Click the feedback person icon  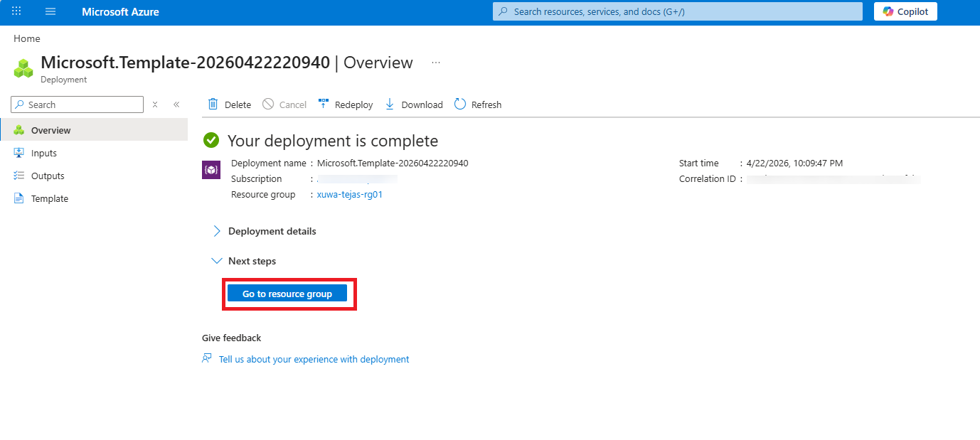tap(207, 358)
